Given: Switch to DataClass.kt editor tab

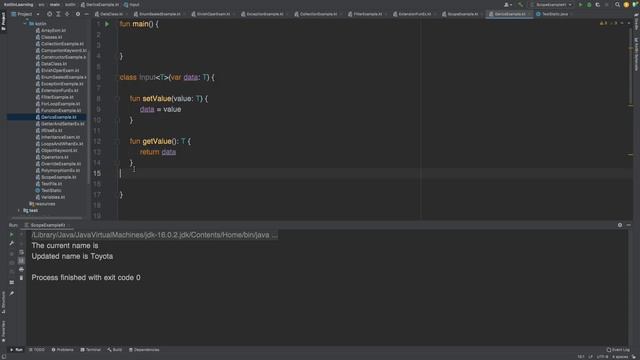Looking at the screenshot, I should pos(109,14).
